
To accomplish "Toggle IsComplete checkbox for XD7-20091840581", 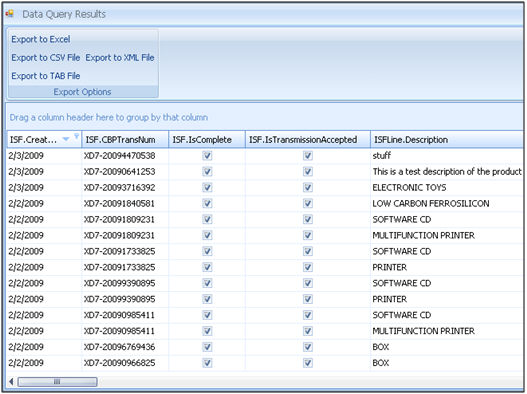I will [207, 203].
